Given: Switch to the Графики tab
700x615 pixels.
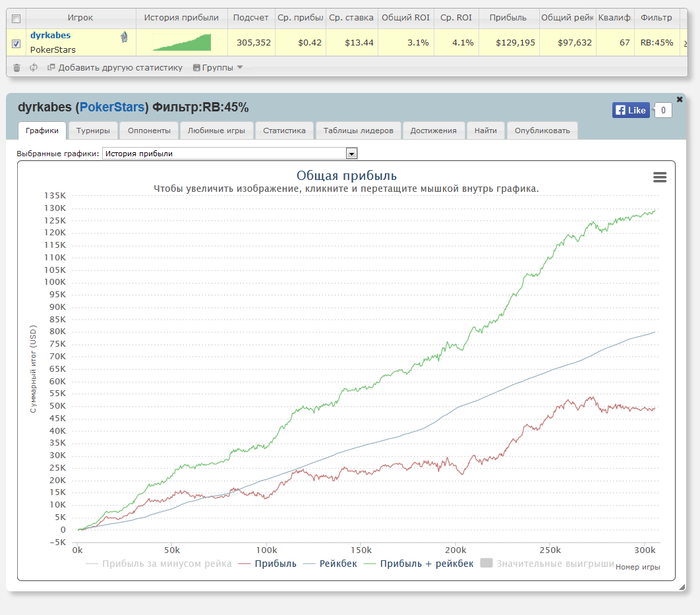Looking at the screenshot, I should (42, 130).
